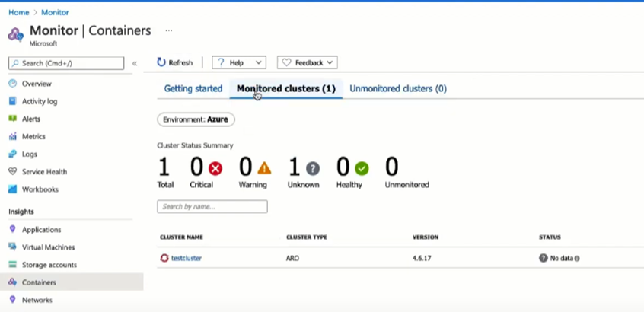
Task: Click the Unmonitored count summary
Action: click(x=406, y=173)
